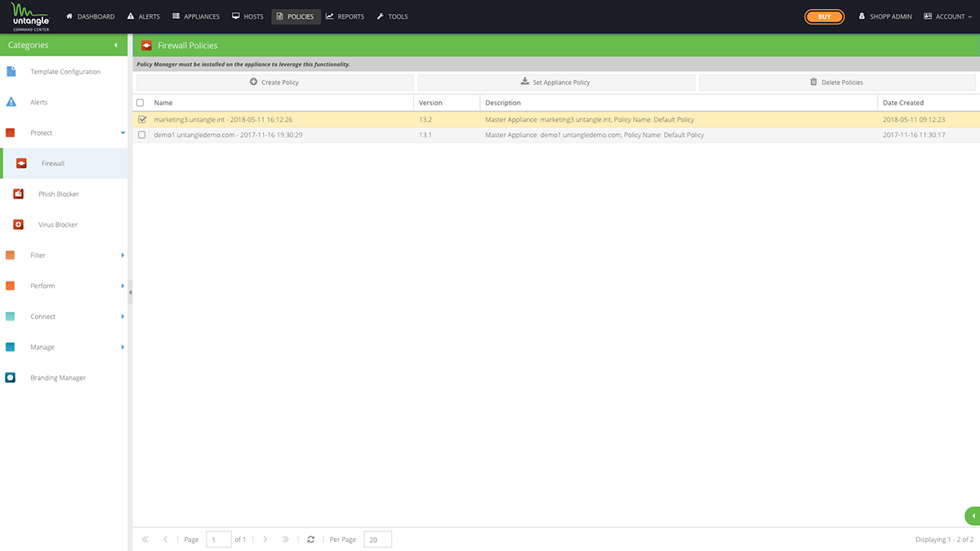The width and height of the screenshot is (980, 551).
Task: Open Template Configuration category
Action: coord(64,72)
